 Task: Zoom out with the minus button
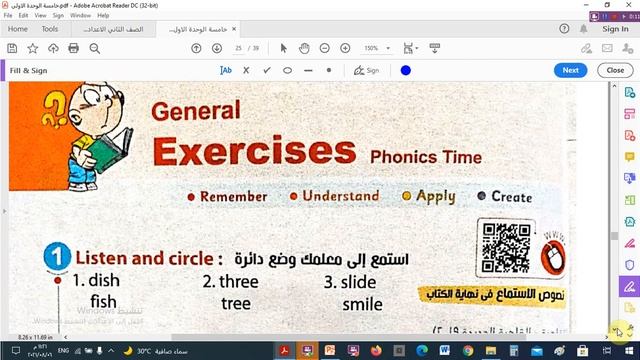click(x=324, y=48)
